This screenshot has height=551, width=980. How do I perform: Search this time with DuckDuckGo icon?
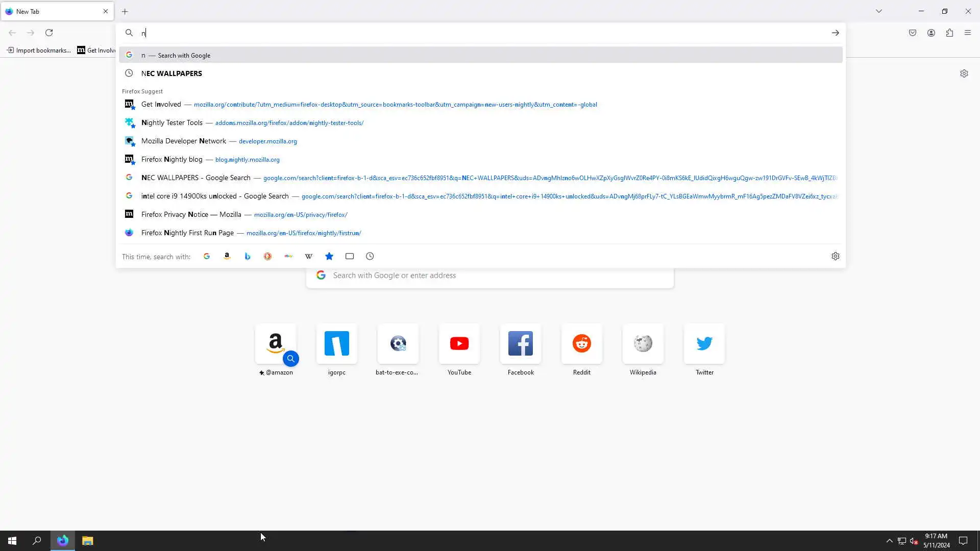coord(267,256)
